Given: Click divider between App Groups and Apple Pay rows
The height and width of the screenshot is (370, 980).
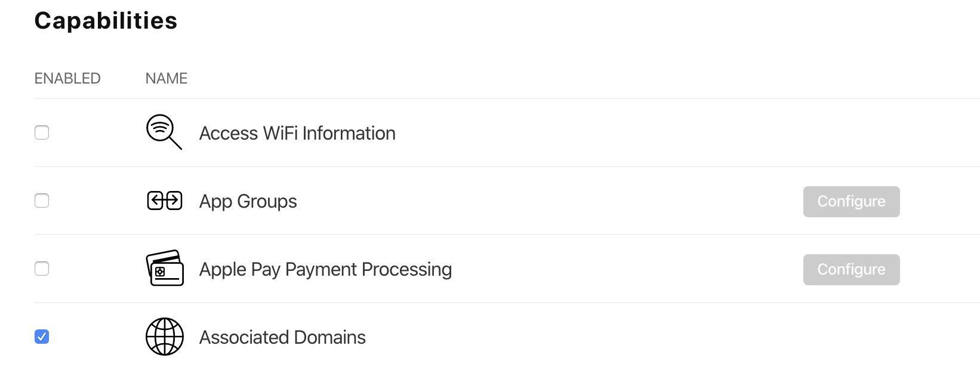Looking at the screenshot, I should pos(507,235).
